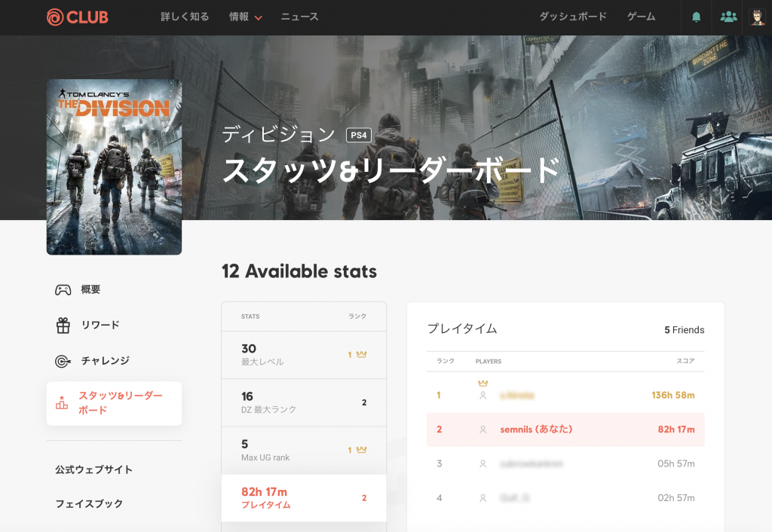Select the プレイタイム stat row
Image resolution: width=772 pixels, height=532 pixels.
pos(304,498)
